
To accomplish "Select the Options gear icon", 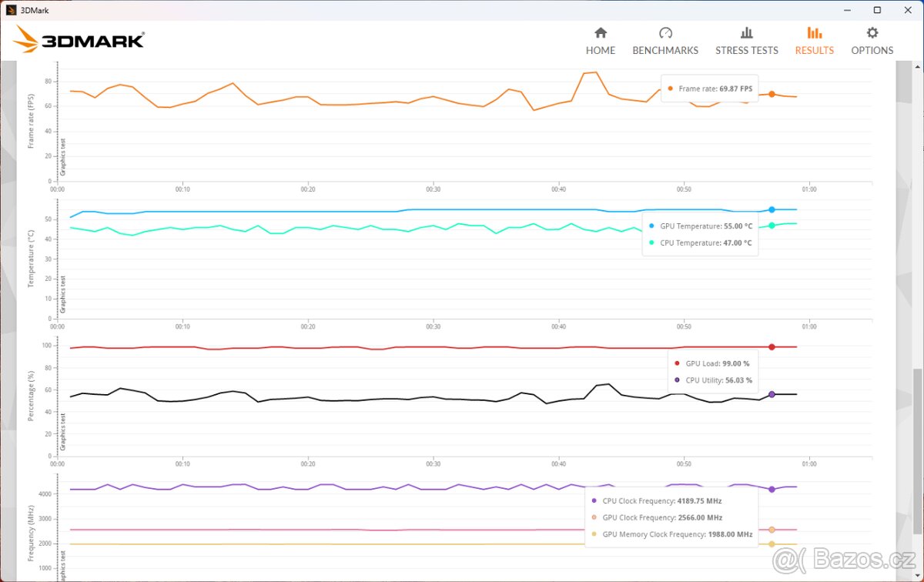I will 872,33.
